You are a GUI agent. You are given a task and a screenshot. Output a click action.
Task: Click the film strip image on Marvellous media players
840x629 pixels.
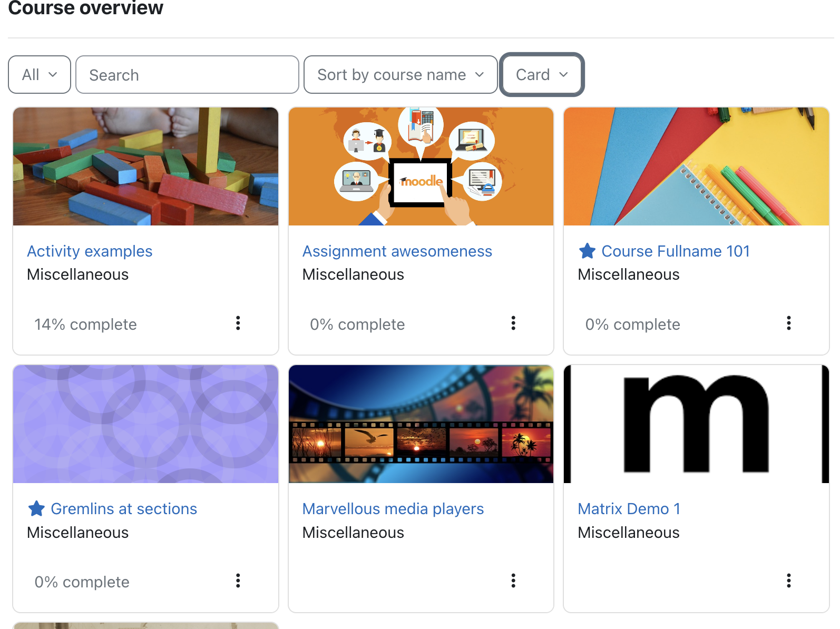(x=421, y=424)
